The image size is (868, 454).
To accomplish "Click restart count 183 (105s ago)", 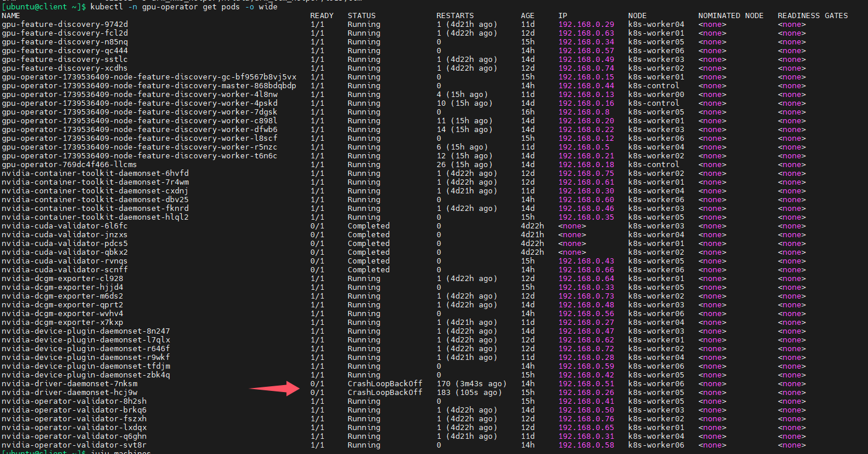I will coord(469,392).
